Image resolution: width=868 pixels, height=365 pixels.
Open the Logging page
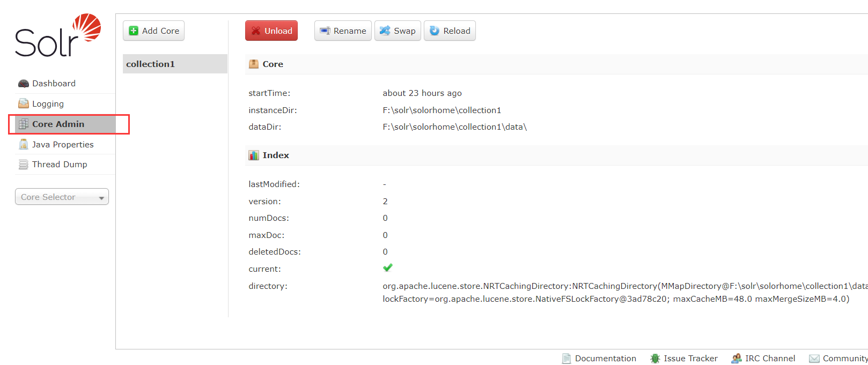(x=48, y=104)
